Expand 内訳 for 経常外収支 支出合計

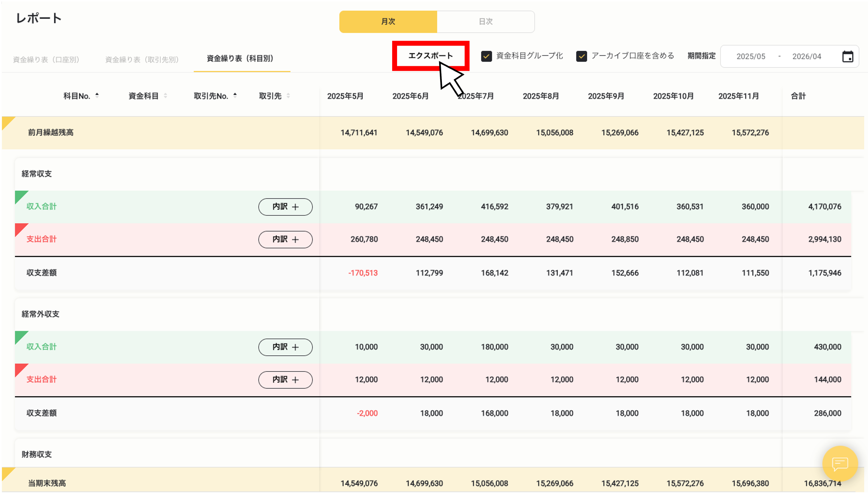point(285,379)
